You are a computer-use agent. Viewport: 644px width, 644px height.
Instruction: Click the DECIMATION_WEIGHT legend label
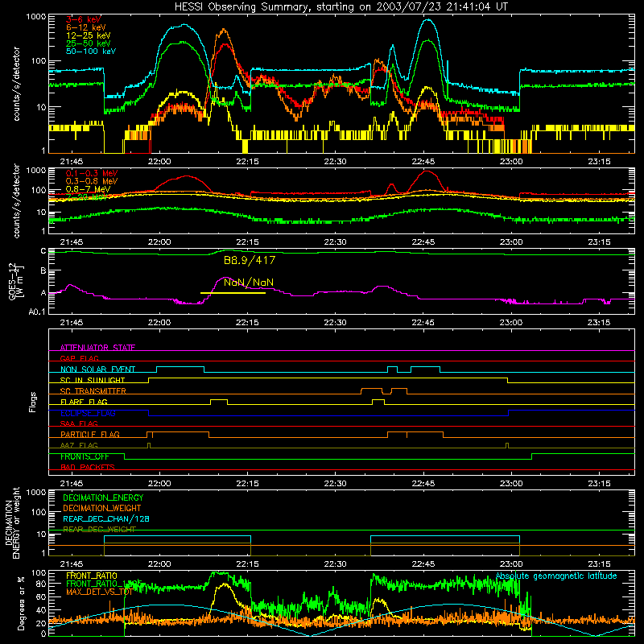(x=102, y=508)
